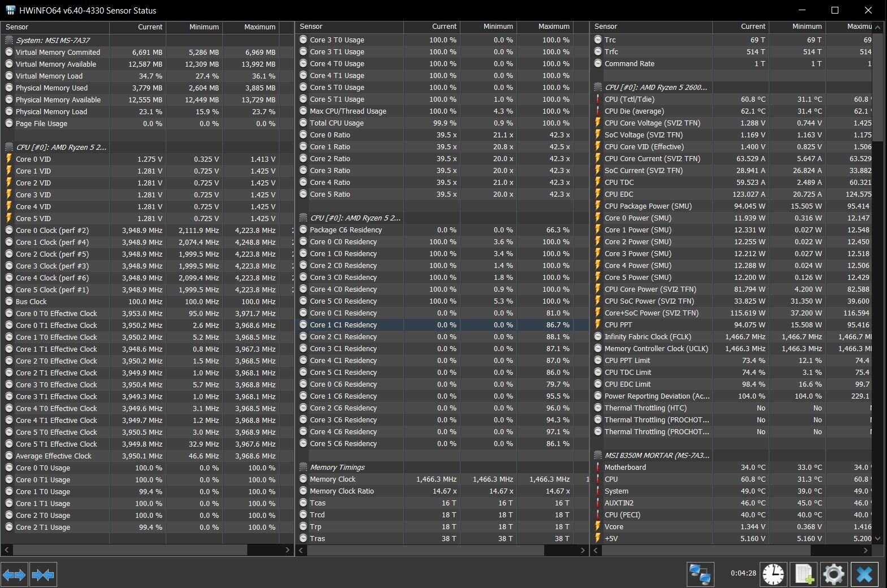Image resolution: width=887 pixels, height=588 pixels.
Task: Click the Trc timing sensor icon
Action: click(598, 40)
